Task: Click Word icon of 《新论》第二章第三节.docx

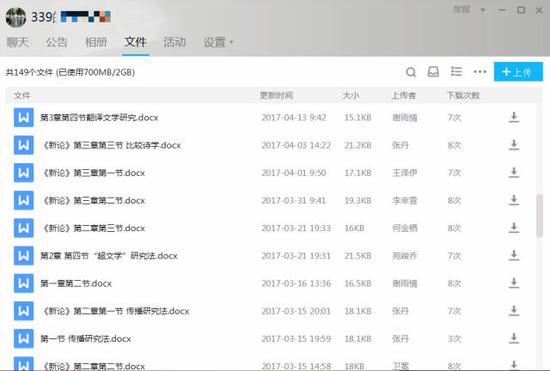Action: pyautogui.click(x=24, y=228)
